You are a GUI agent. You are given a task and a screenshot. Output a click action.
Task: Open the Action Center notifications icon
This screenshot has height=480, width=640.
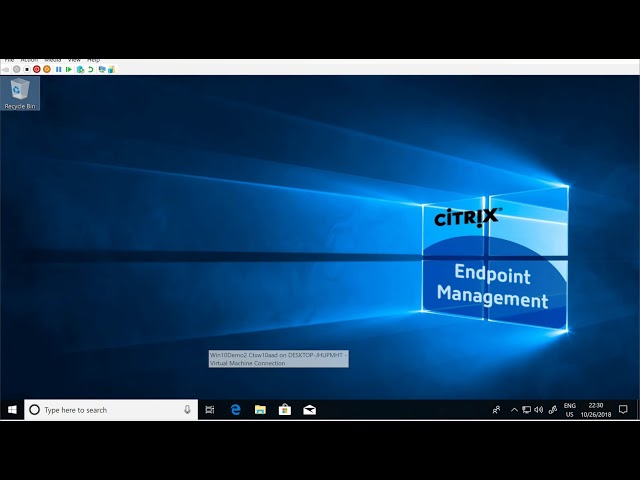pyautogui.click(x=623, y=409)
